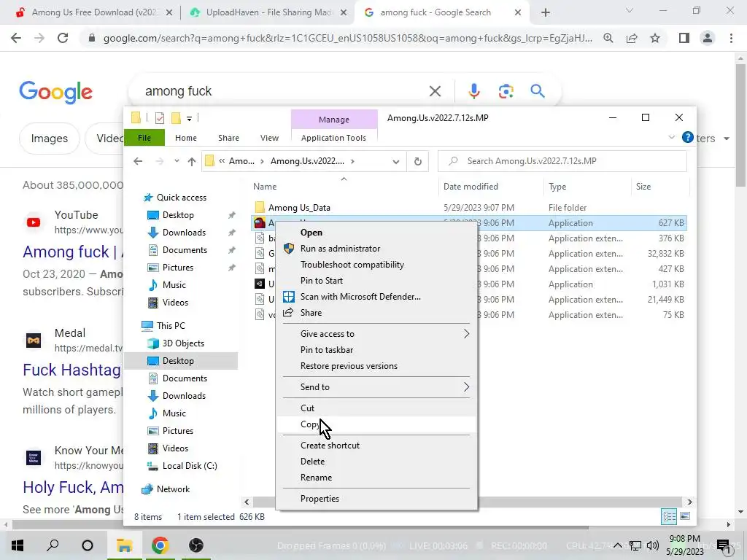Open Explorer help icon
The width and height of the screenshot is (747, 560).
pyautogui.click(x=687, y=137)
